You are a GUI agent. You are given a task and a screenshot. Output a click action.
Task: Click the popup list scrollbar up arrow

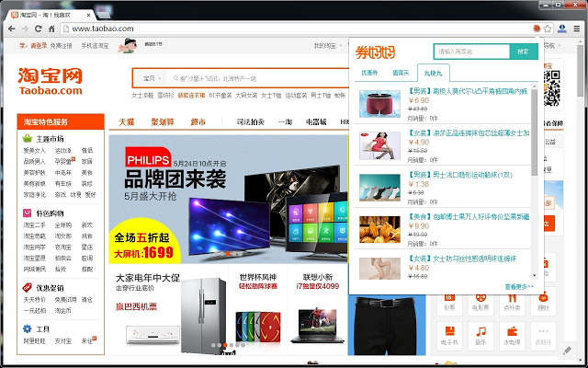535,86
